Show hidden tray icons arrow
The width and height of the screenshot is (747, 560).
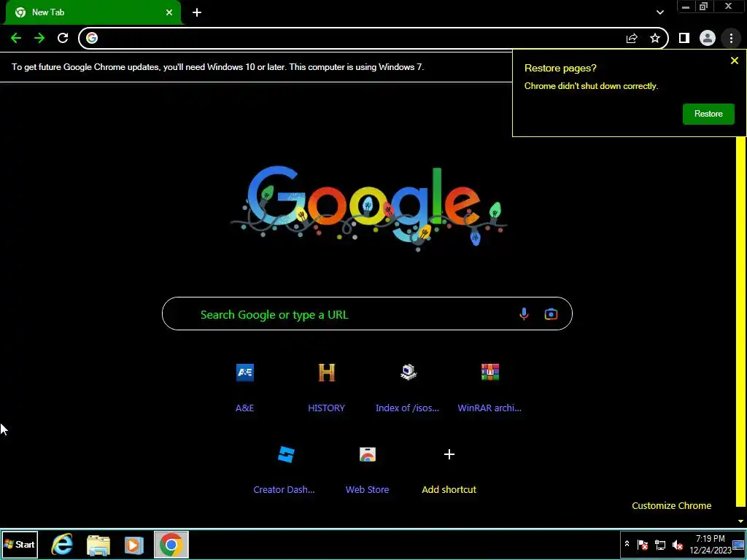coord(627,544)
